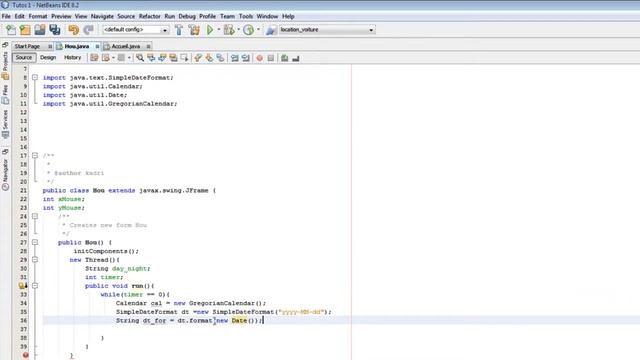The width and height of the screenshot is (640, 360).
Task: Click the Redo arrow icon
Action: point(88,30)
